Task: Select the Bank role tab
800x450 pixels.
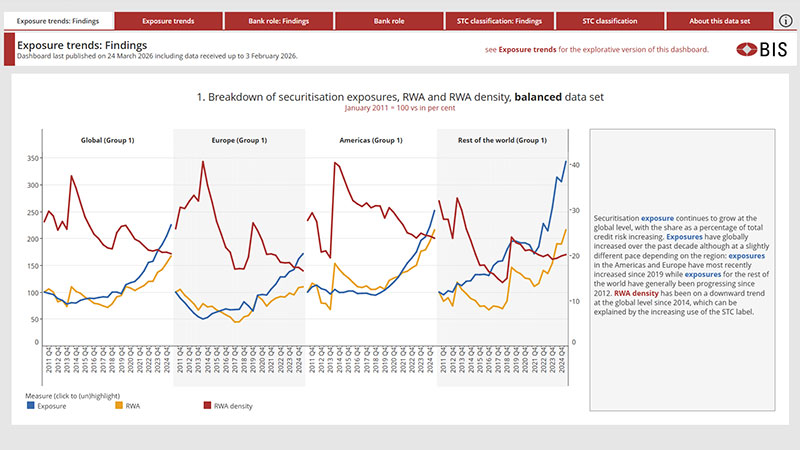Action: pyautogui.click(x=389, y=21)
